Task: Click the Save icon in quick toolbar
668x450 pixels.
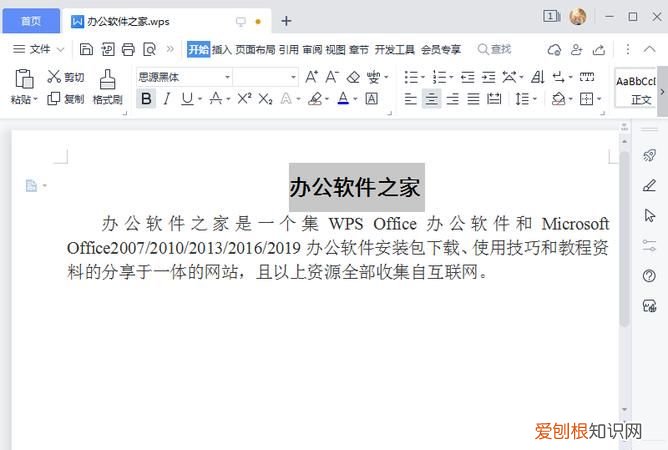Action: click(x=86, y=49)
